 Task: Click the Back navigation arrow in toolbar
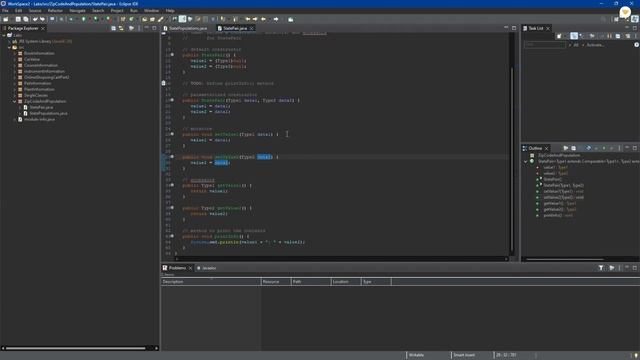click(x=264, y=19)
